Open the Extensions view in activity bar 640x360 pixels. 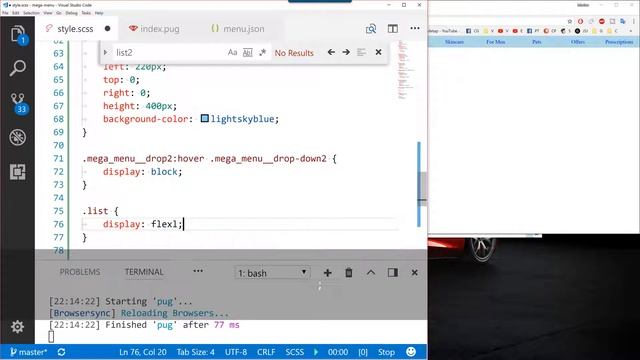(18, 172)
